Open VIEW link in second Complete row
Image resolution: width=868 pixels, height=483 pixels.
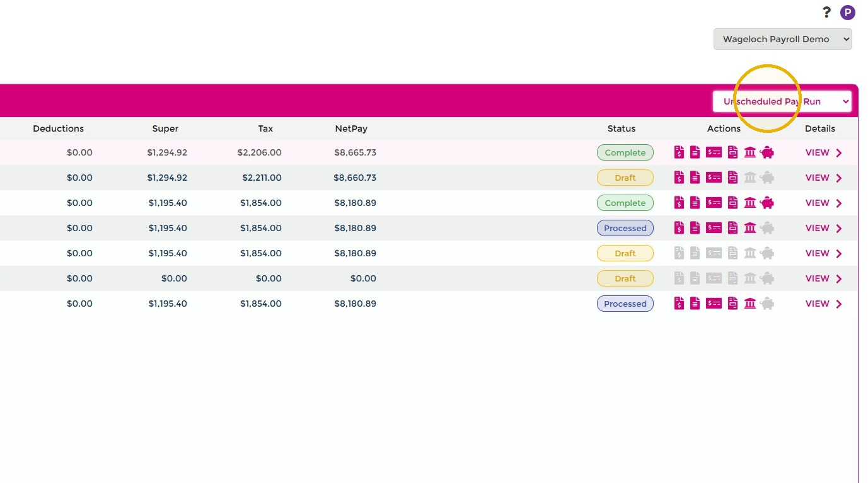click(x=817, y=203)
